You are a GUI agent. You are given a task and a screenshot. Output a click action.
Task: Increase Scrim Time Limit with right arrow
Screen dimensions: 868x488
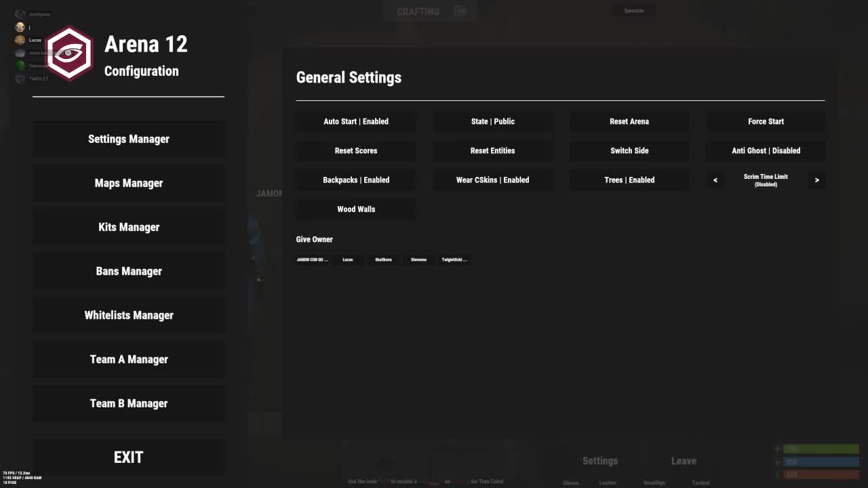click(816, 180)
